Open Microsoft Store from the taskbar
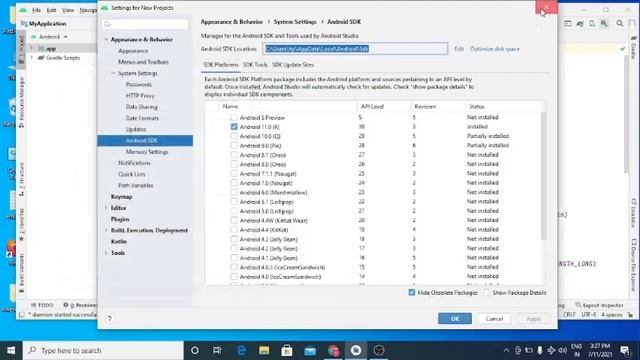The height and width of the screenshot is (360, 640). 287,350
